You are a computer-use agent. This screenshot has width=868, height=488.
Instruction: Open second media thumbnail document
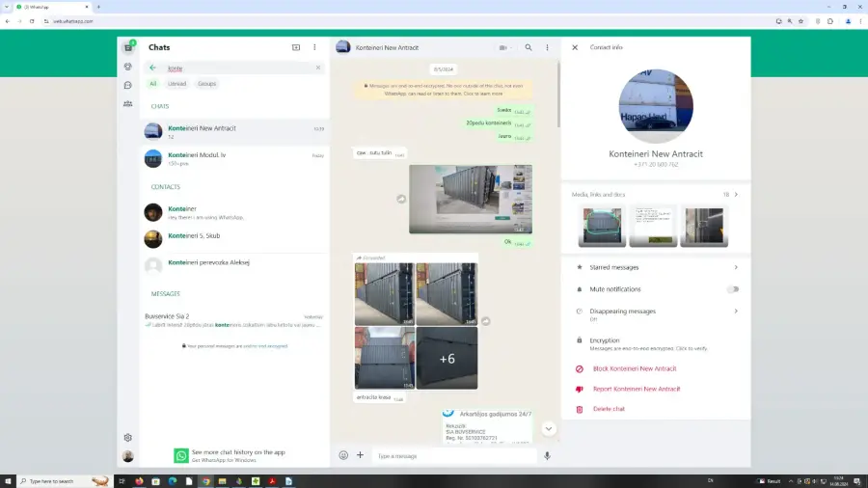[x=653, y=226]
